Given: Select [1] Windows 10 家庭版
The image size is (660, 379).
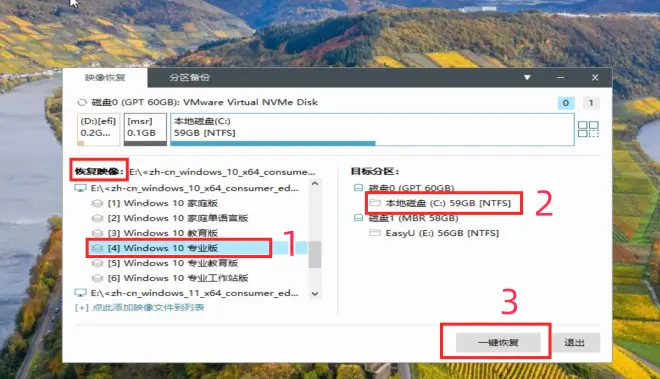Looking at the screenshot, I should click(162, 203).
